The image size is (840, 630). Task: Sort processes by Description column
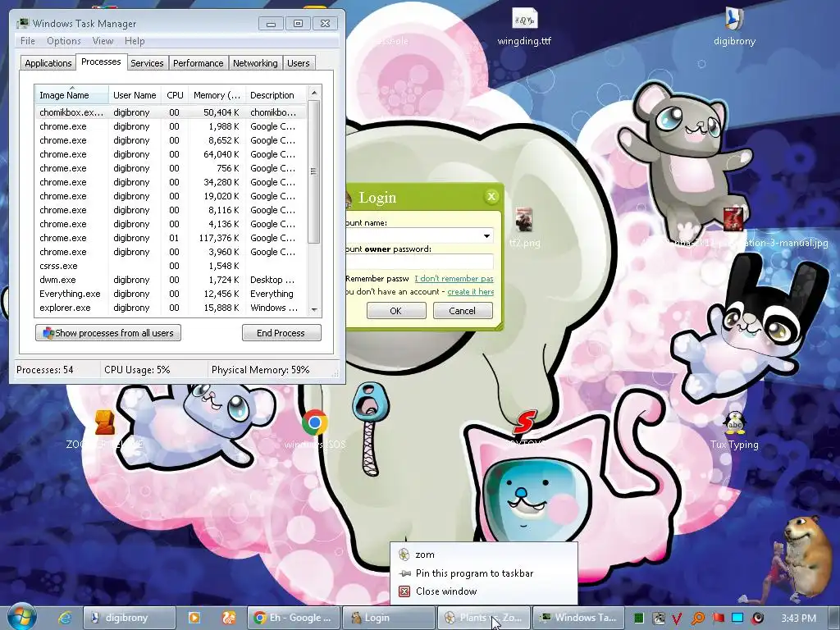pyautogui.click(x=276, y=95)
